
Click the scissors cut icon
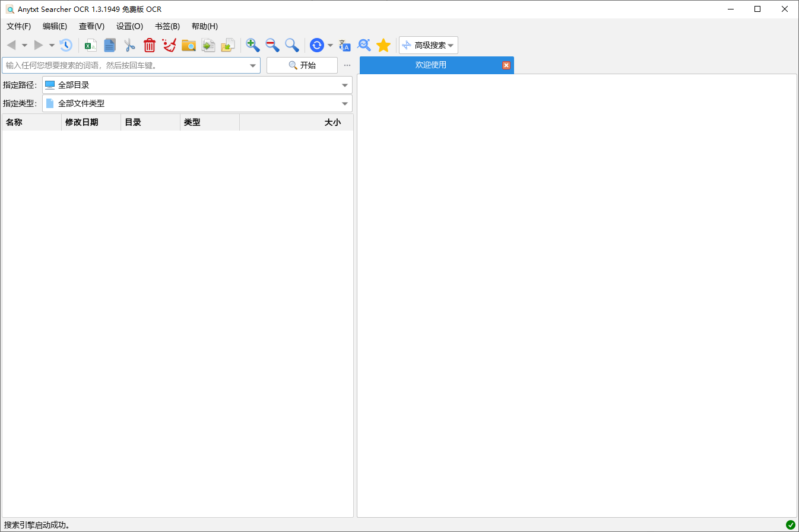(x=130, y=45)
